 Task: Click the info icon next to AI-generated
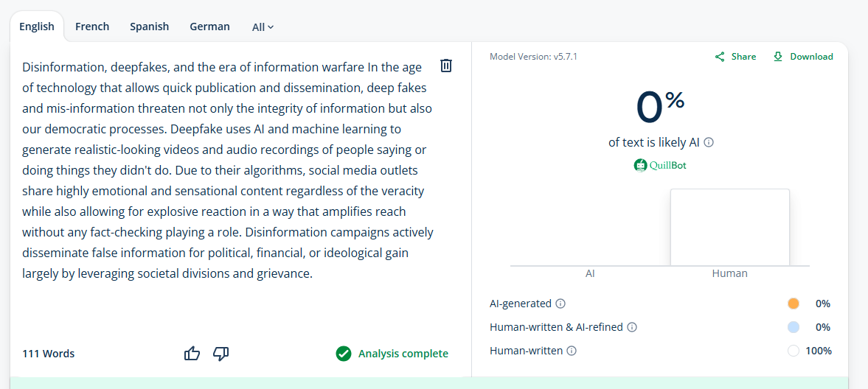click(560, 304)
